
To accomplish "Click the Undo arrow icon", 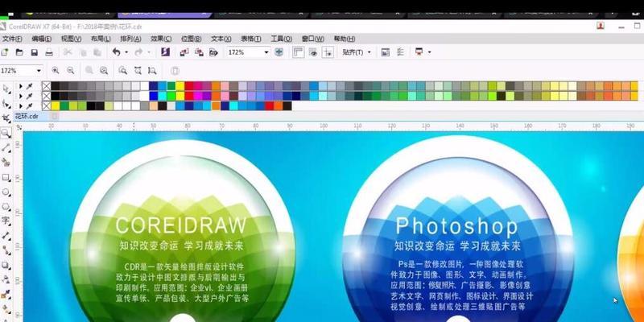I will [117, 52].
